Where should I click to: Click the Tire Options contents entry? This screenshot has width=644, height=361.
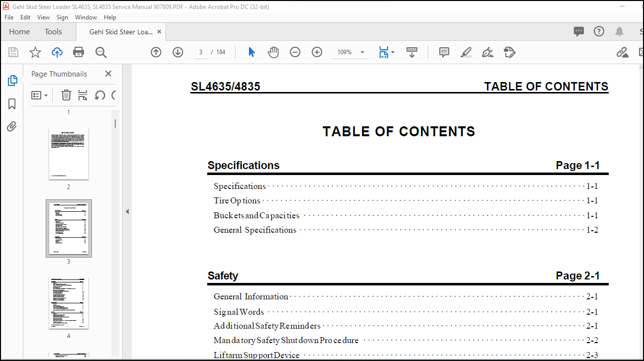(237, 201)
